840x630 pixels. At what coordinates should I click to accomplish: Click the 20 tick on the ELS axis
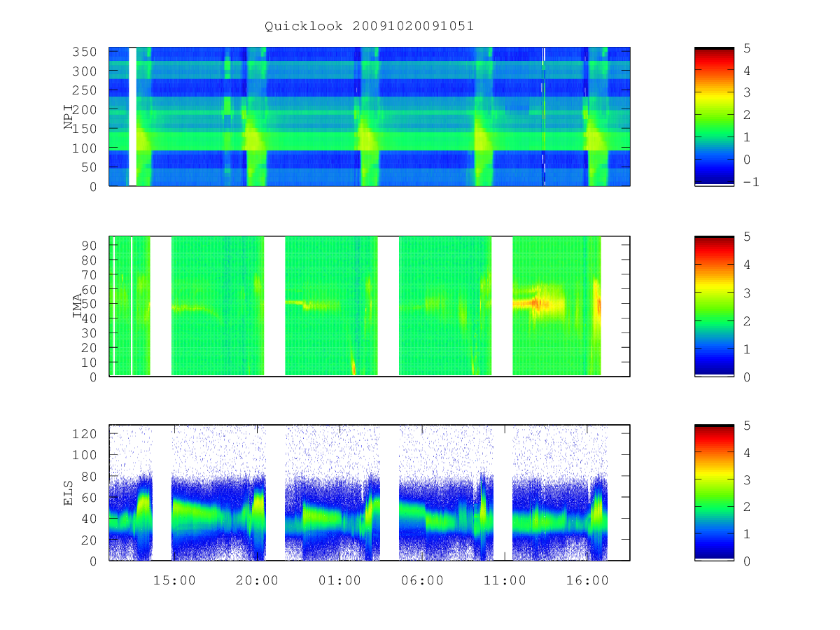(x=89, y=540)
